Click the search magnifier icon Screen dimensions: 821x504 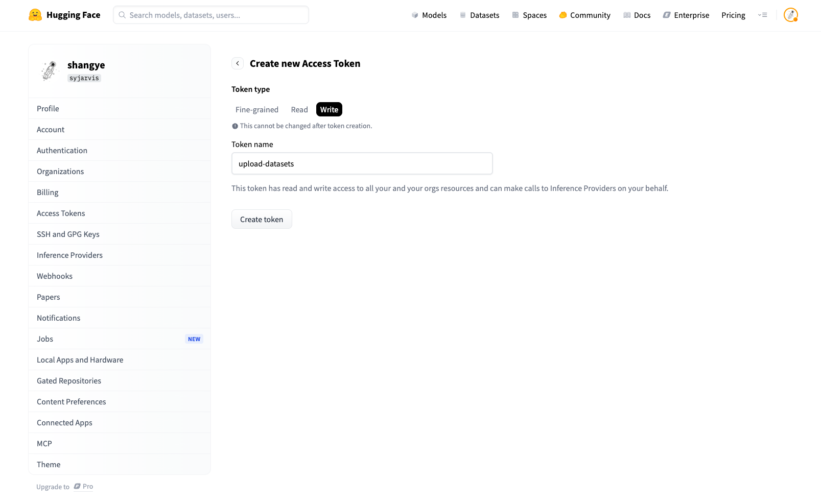coord(122,15)
